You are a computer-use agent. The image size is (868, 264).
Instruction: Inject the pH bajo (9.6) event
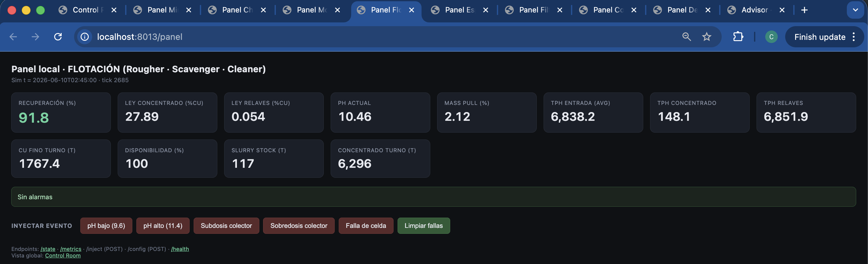coord(106,226)
